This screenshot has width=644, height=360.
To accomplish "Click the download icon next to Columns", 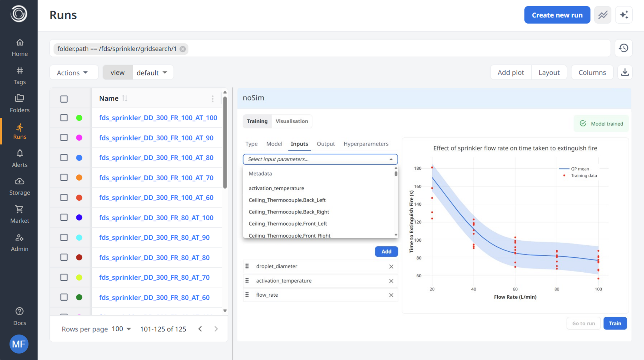I will tap(625, 72).
